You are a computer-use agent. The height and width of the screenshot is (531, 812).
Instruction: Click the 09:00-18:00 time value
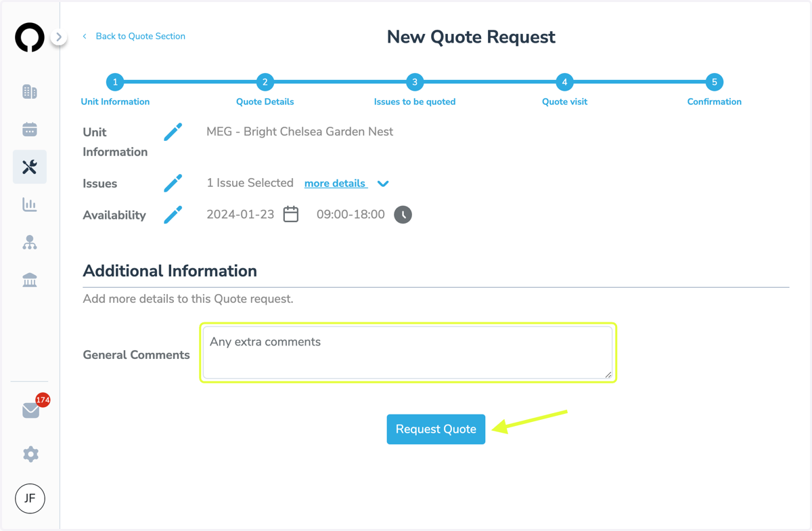pos(351,215)
